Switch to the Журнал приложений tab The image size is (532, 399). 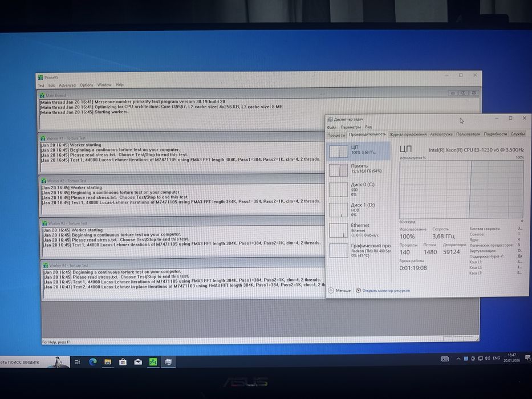point(408,135)
